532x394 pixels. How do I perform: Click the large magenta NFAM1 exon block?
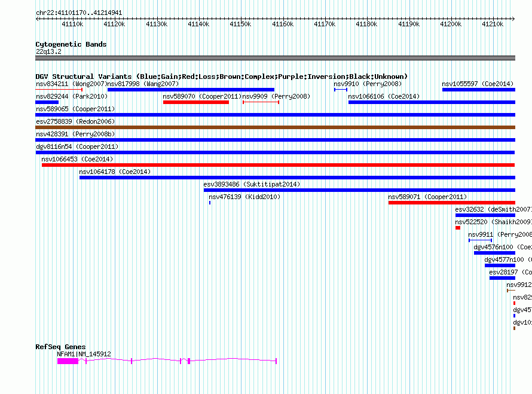[x=68, y=361]
